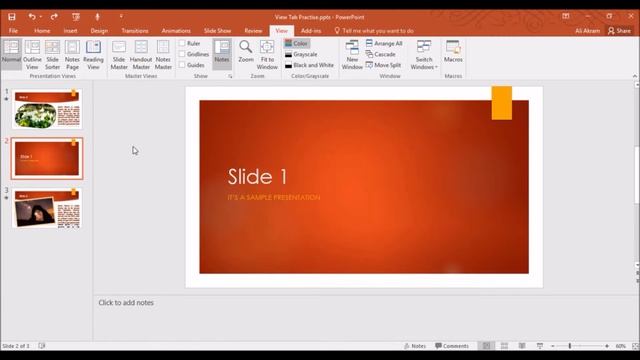
Task: Switch to the Animations tab
Action: point(176,31)
